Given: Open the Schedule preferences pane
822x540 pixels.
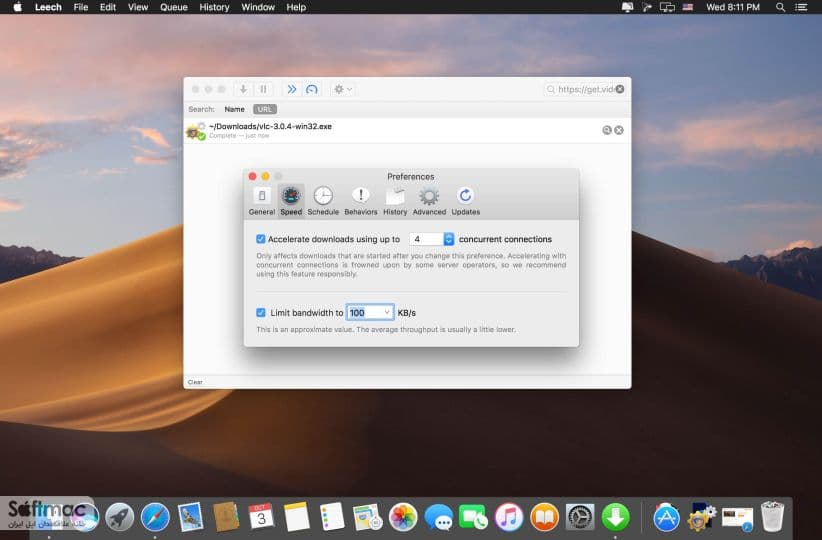Looking at the screenshot, I should click(x=323, y=200).
